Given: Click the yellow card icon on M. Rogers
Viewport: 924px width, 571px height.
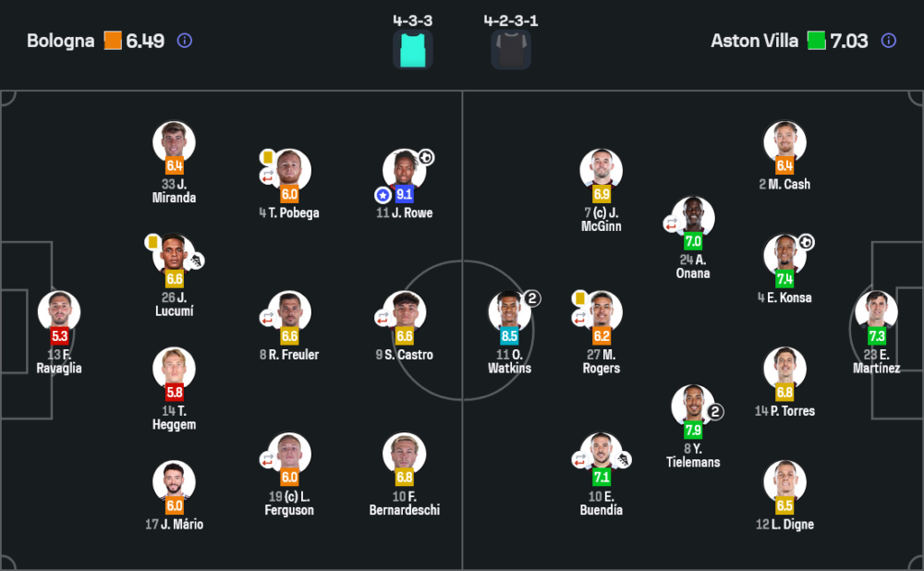Looking at the screenshot, I should click(580, 298).
